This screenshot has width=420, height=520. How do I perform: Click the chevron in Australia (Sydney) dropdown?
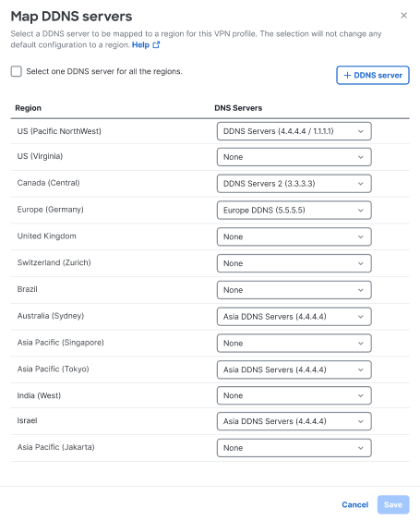(x=361, y=317)
